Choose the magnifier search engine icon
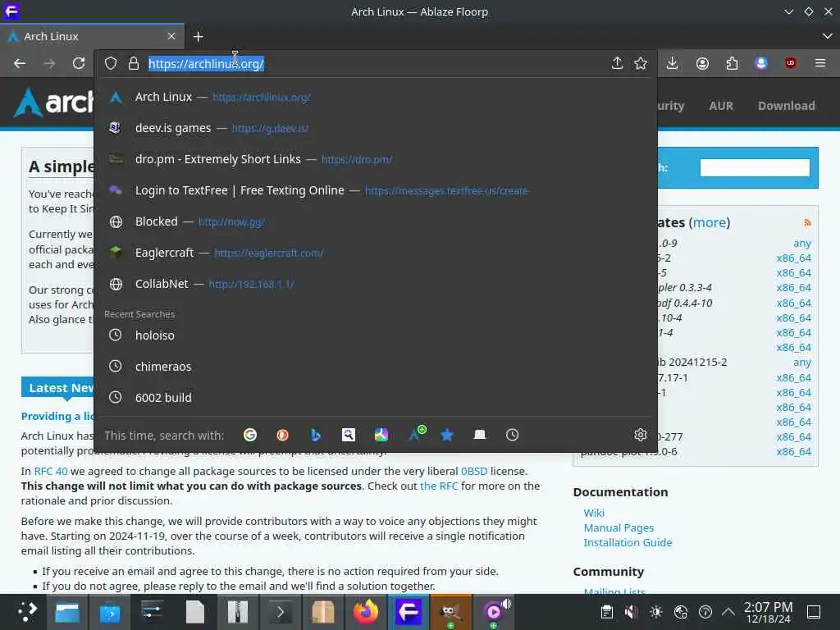 pos(349,435)
